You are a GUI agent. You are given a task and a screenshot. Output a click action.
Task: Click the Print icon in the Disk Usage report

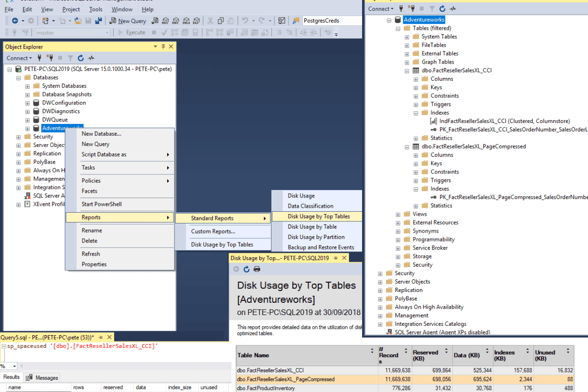pos(257,269)
